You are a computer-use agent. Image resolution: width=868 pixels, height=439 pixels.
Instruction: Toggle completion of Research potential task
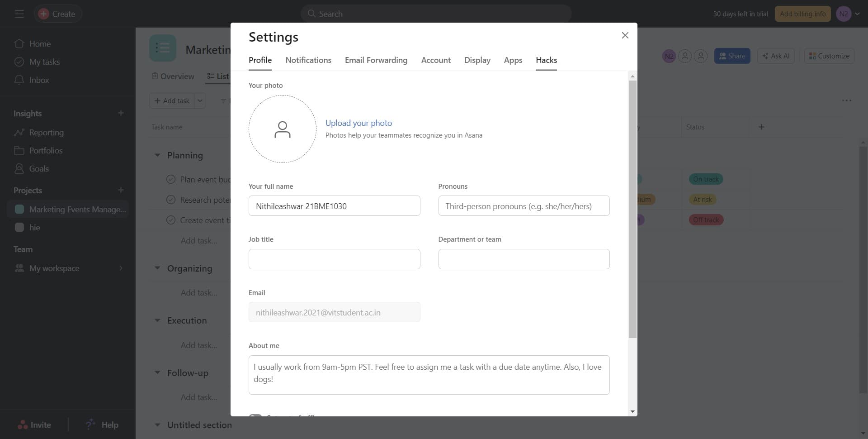(171, 200)
